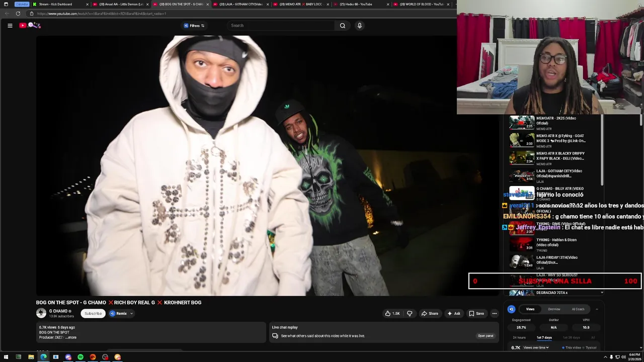Open the Filters button in header
Viewport: 644px width, 362px height.
click(194, 26)
